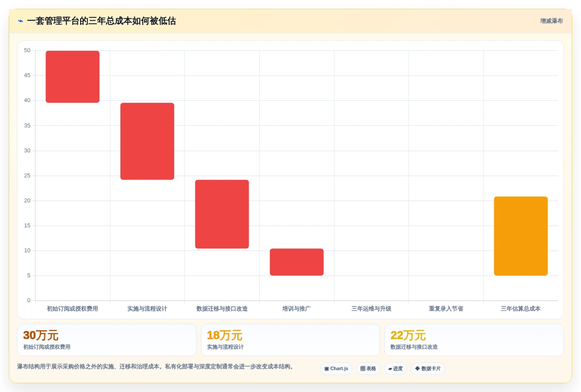The width and height of the screenshot is (581, 392).
Task: Click the red 初始订阅或授权费用 waterfall bar
Action: coord(73,77)
